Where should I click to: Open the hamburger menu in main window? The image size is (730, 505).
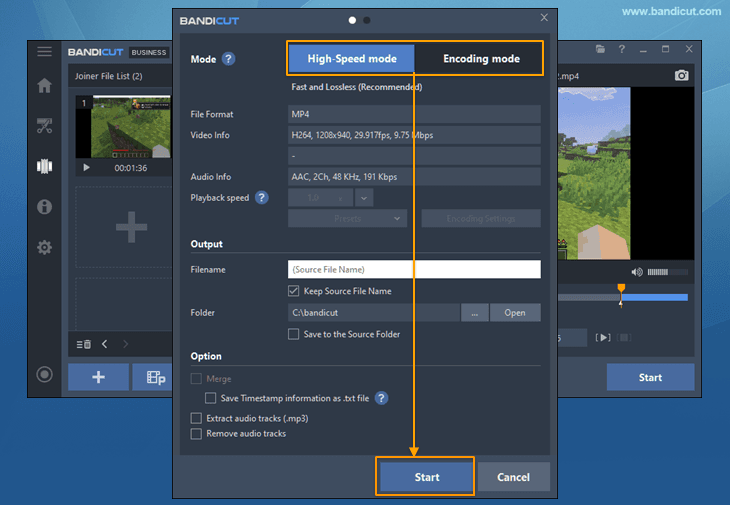[x=44, y=52]
